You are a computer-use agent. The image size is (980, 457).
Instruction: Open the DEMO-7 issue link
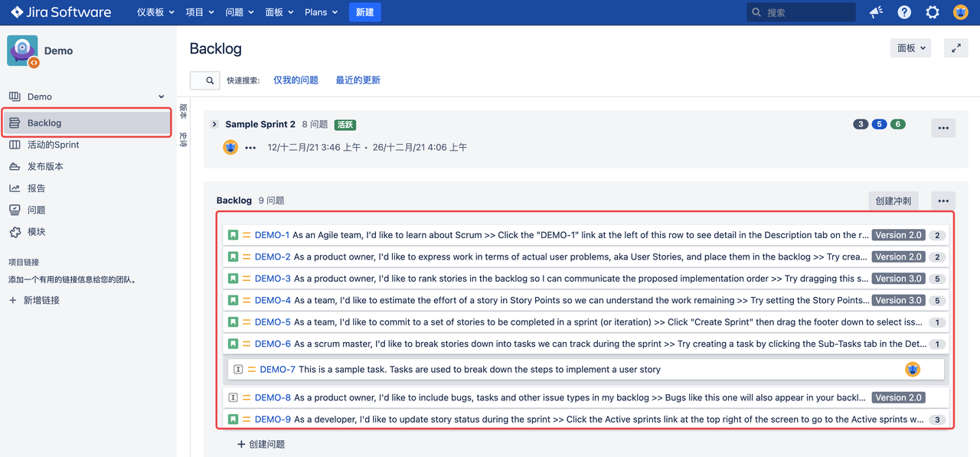click(277, 369)
